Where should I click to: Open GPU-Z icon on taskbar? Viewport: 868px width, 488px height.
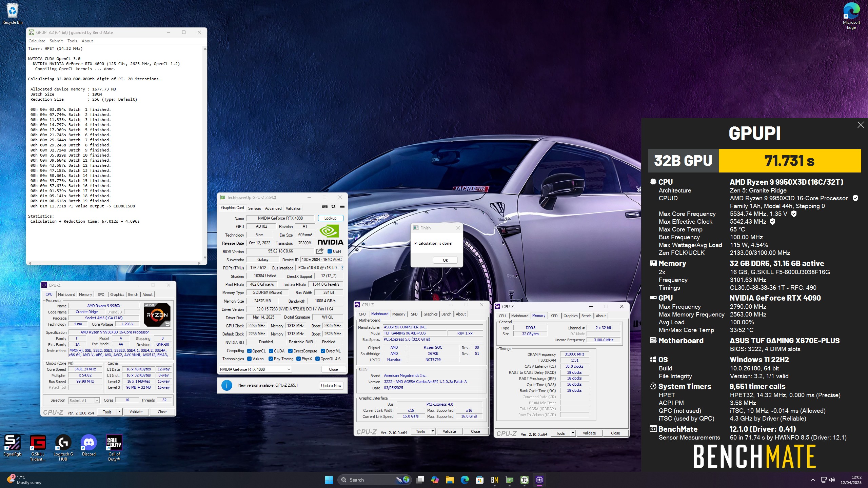(510, 480)
